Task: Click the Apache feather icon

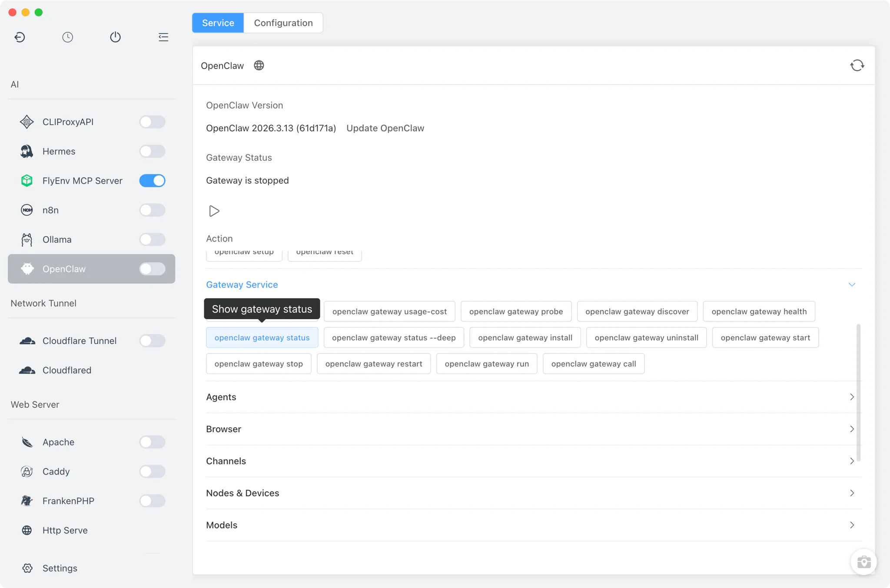Action: pyautogui.click(x=27, y=442)
